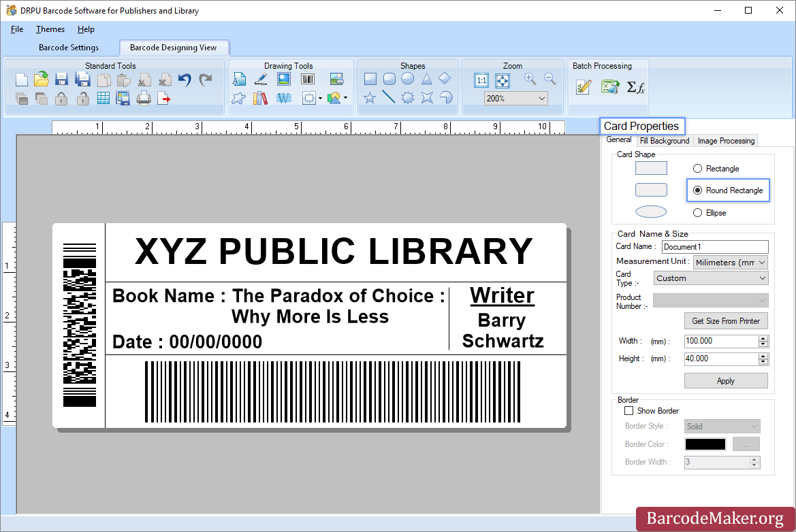
Task: Click the black Border Color swatch
Action: coord(705,444)
